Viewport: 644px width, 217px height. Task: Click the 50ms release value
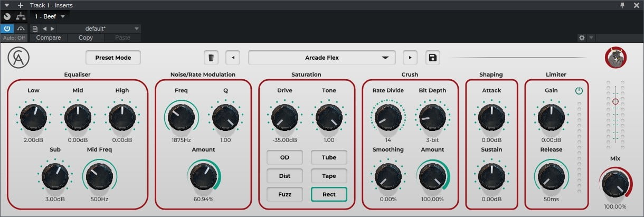tap(551, 200)
